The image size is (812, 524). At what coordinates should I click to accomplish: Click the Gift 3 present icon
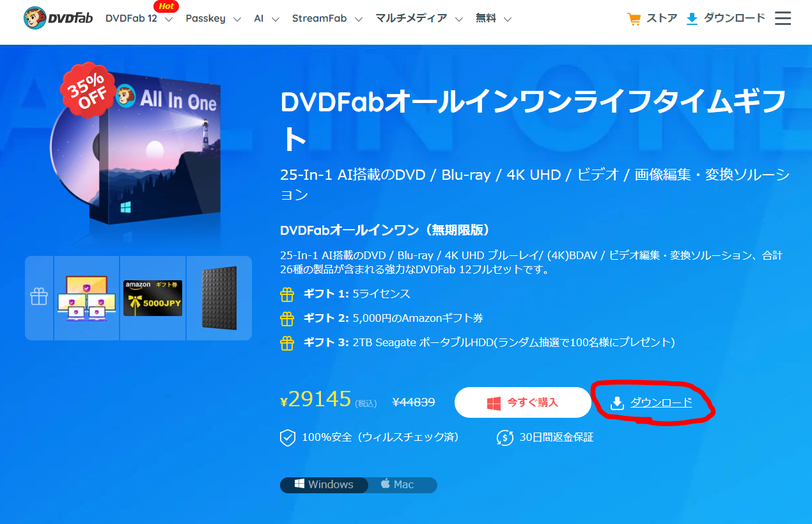[x=287, y=342]
